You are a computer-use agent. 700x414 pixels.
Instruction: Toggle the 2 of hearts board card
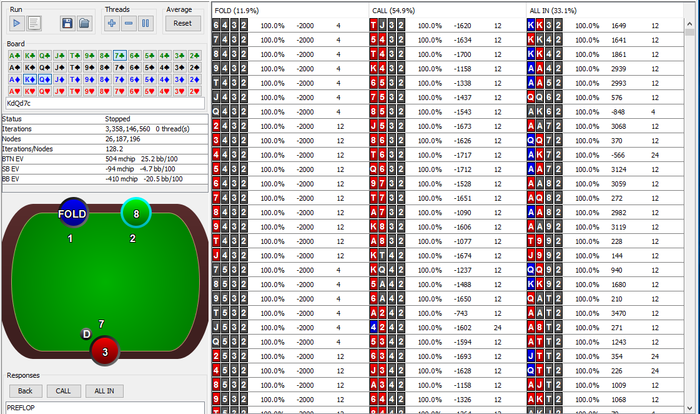point(194,91)
